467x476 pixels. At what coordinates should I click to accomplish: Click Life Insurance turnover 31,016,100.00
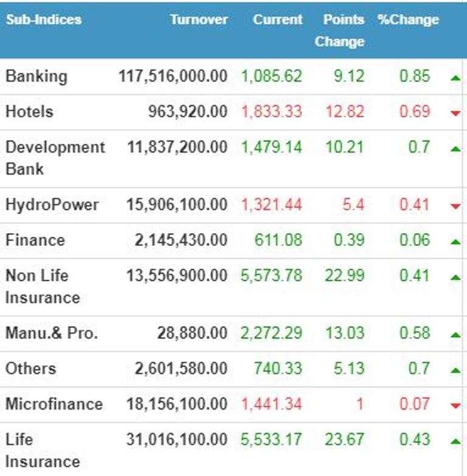tap(176, 439)
